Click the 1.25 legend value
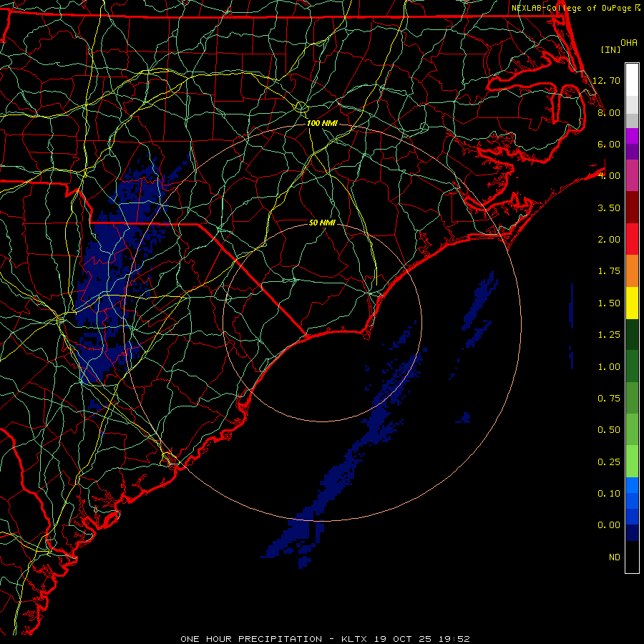The height and width of the screenshot is (644, 644). click(x=609, y=335)
